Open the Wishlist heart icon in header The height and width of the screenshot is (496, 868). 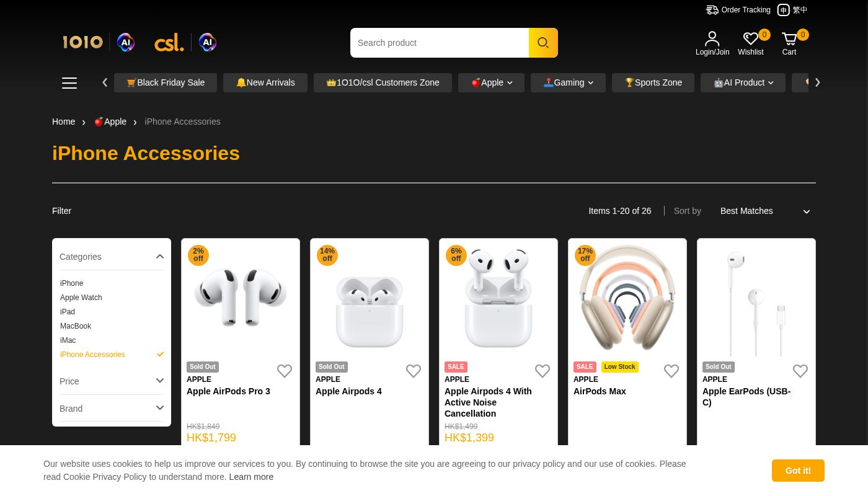pyautogui.click(x=751, y=39)
